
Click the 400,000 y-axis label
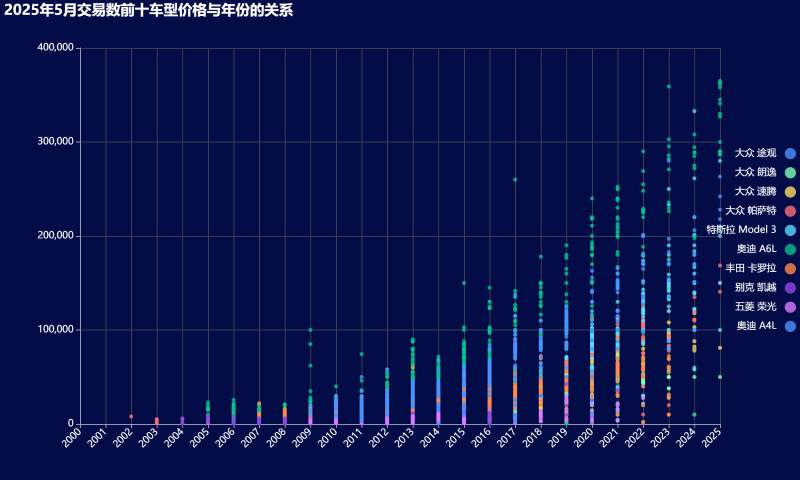pos(56,47)
